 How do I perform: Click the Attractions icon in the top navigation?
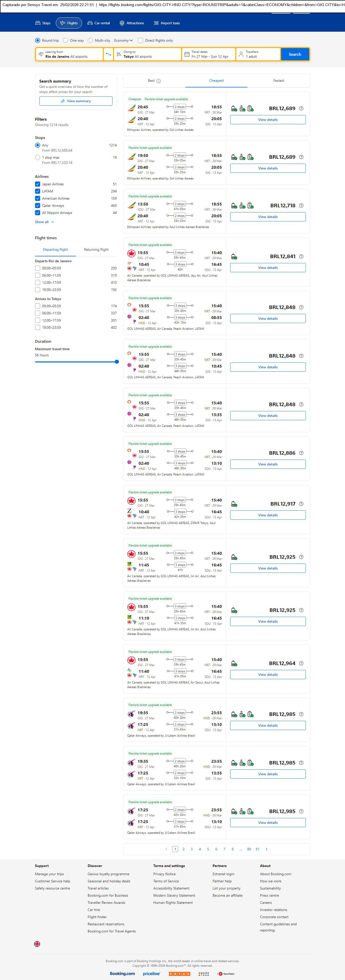122,23
